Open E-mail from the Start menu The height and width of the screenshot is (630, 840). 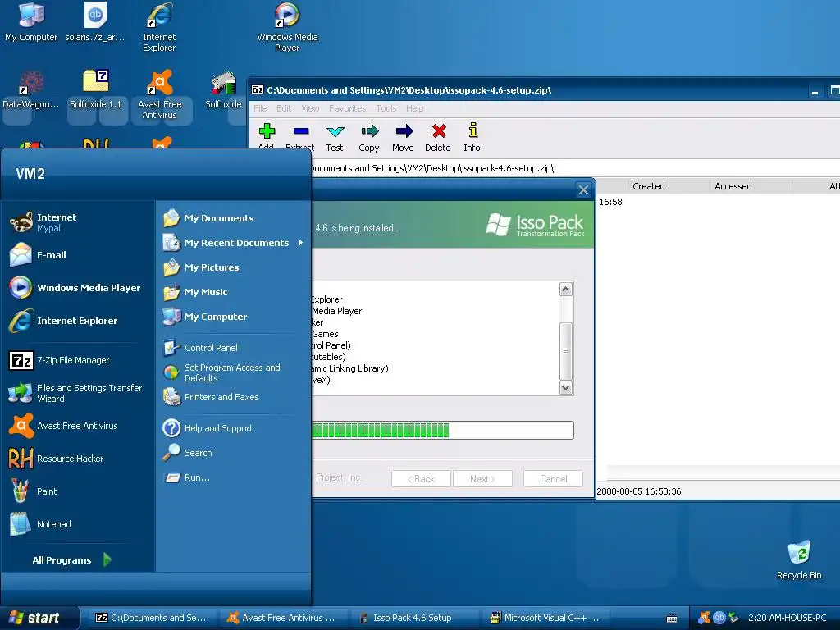77,255
